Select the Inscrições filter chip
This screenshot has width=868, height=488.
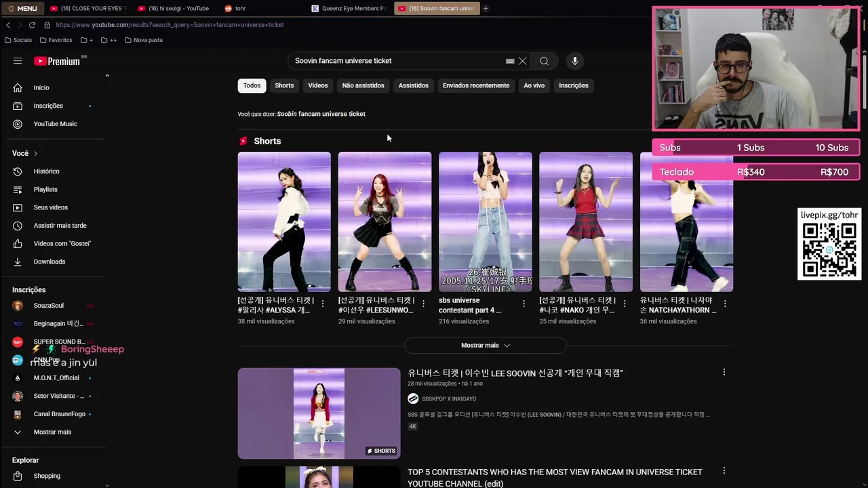(573, 85)
